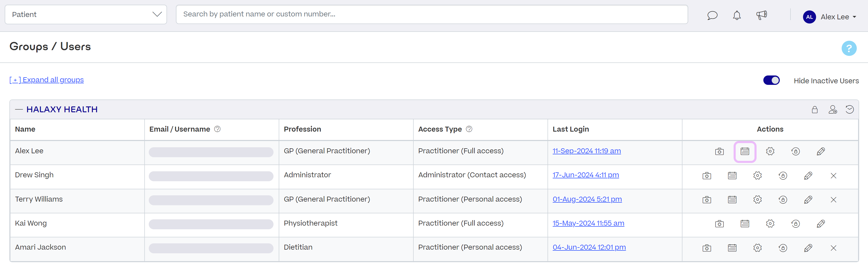868x270 pixels.
Task: Reset password for Kai Wong
Action: (795, 223)
